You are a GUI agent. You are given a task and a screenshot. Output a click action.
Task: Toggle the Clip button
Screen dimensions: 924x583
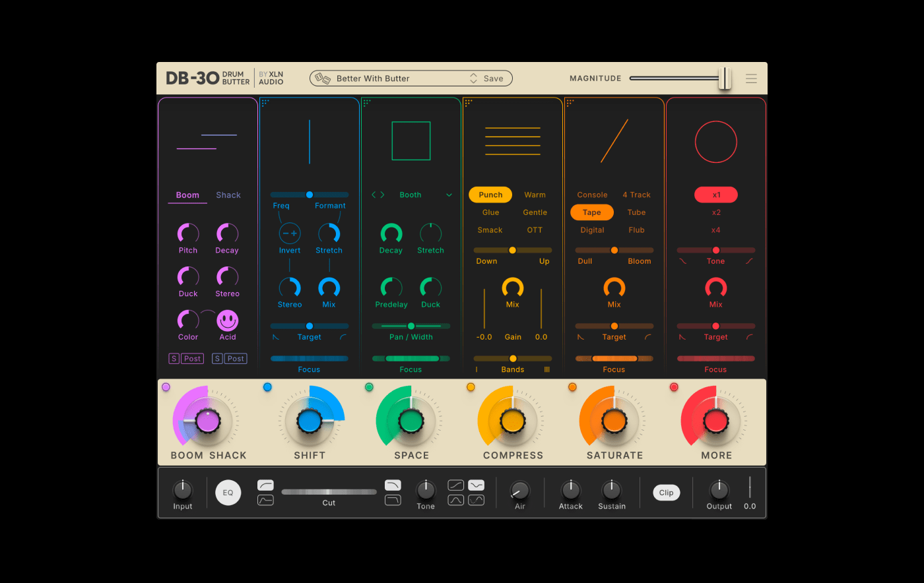[x=667, y=493]
